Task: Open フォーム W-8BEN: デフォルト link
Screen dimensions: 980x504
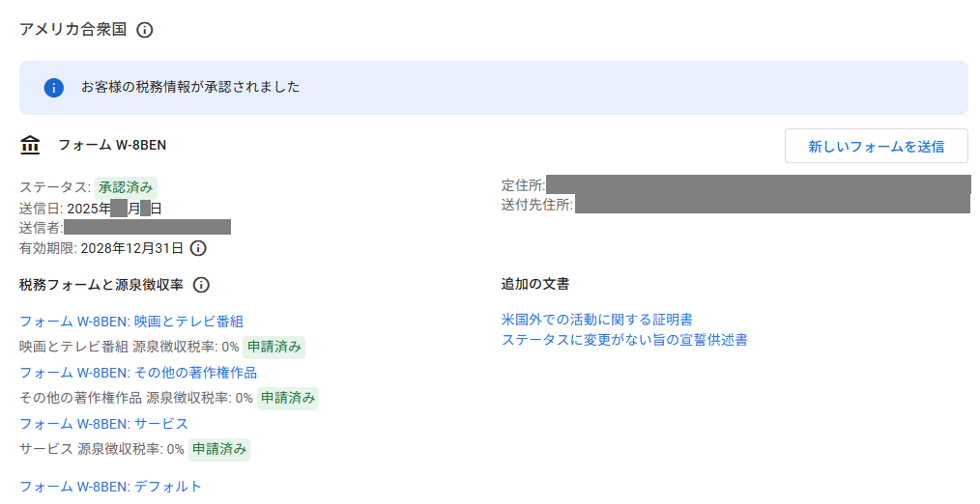Action: [110, 486]
